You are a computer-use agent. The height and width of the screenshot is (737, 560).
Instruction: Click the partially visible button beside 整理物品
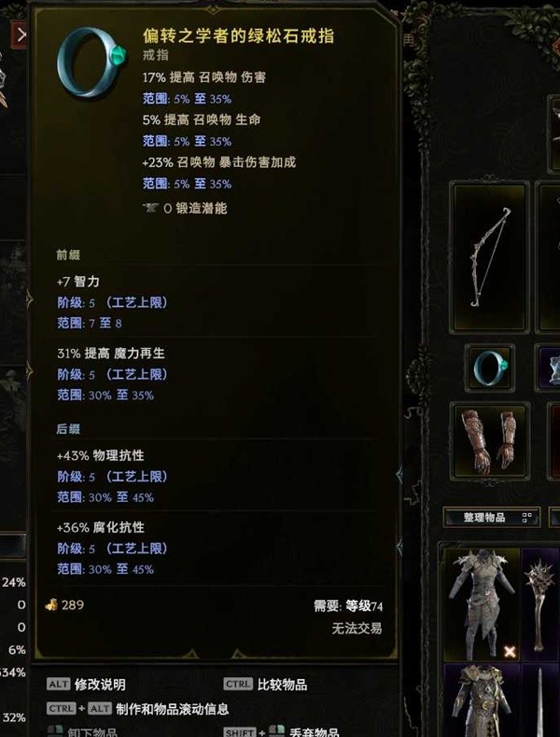[x=554, y=518]
